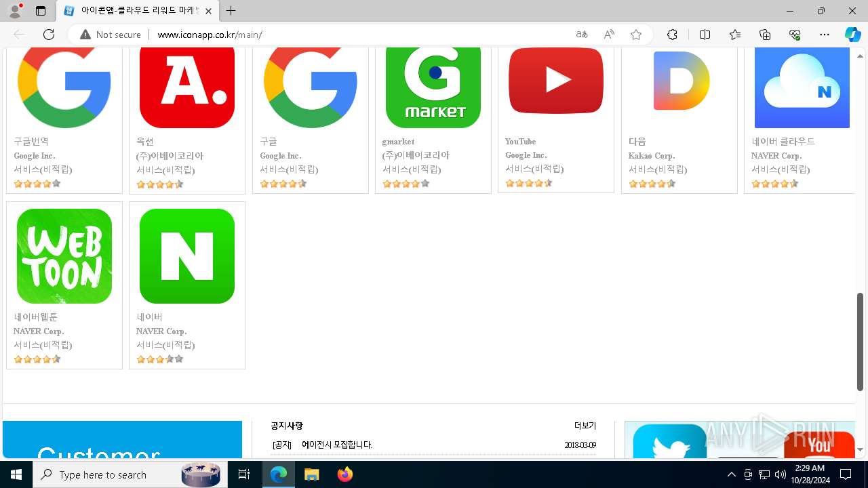Show hidden system tray icons chevron
The image size is (868, 488).
click(x=731, y=474)
